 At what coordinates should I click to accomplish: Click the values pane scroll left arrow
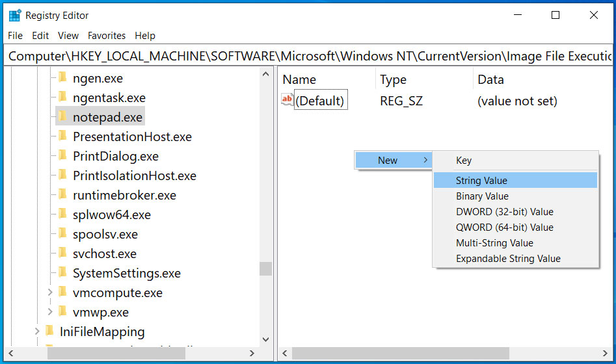[x=285, y=354]
